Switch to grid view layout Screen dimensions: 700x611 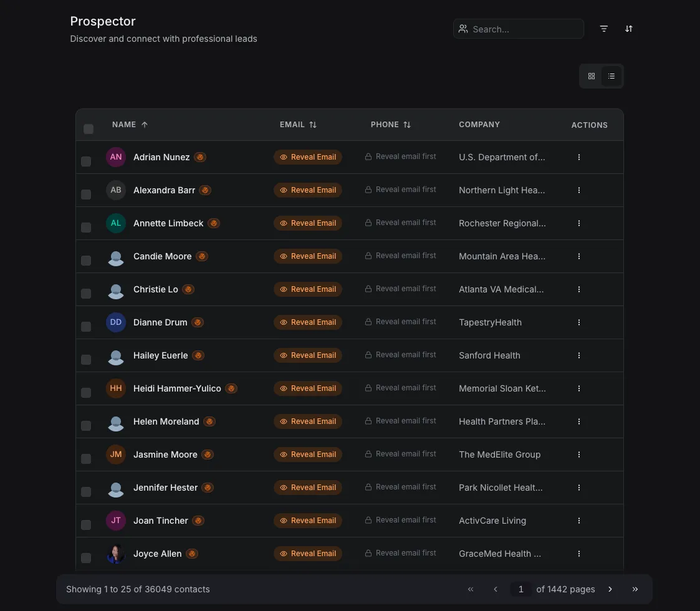[591, 76]
